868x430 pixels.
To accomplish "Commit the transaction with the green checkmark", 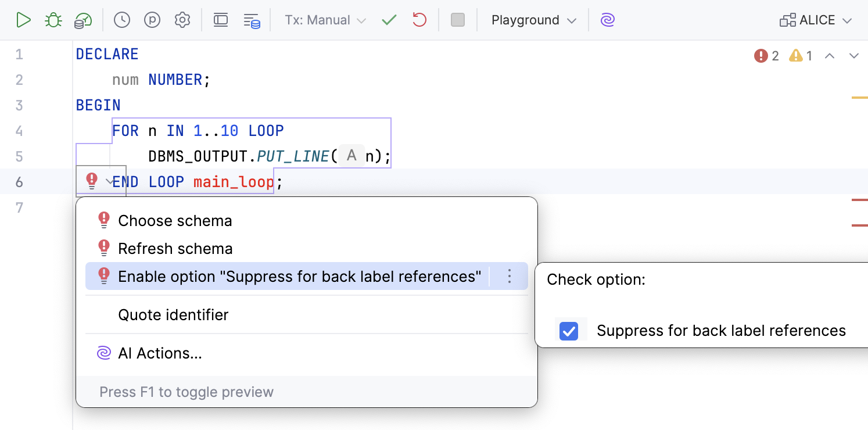I will coord(389,19).
